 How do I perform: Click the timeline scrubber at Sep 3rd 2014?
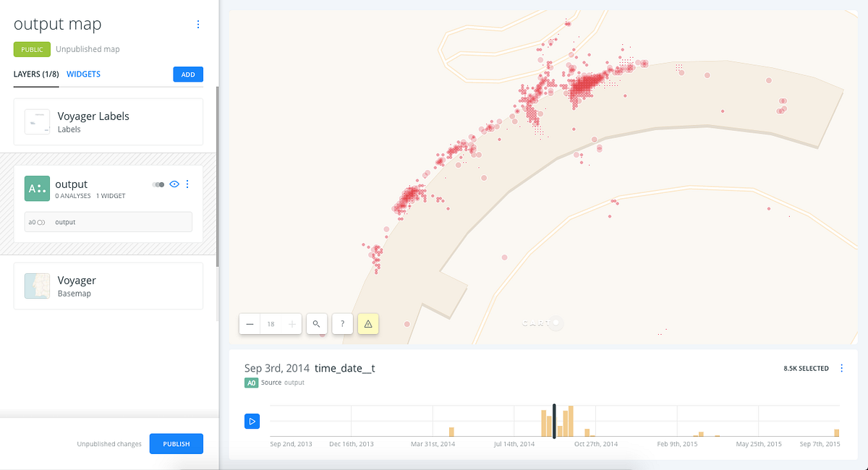[554, 421]
